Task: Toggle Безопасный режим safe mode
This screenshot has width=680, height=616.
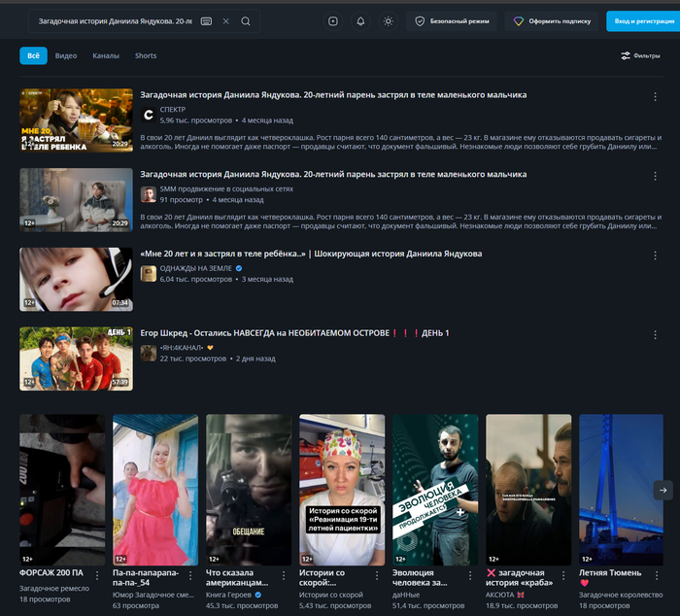Action: [x=452, y=21]
